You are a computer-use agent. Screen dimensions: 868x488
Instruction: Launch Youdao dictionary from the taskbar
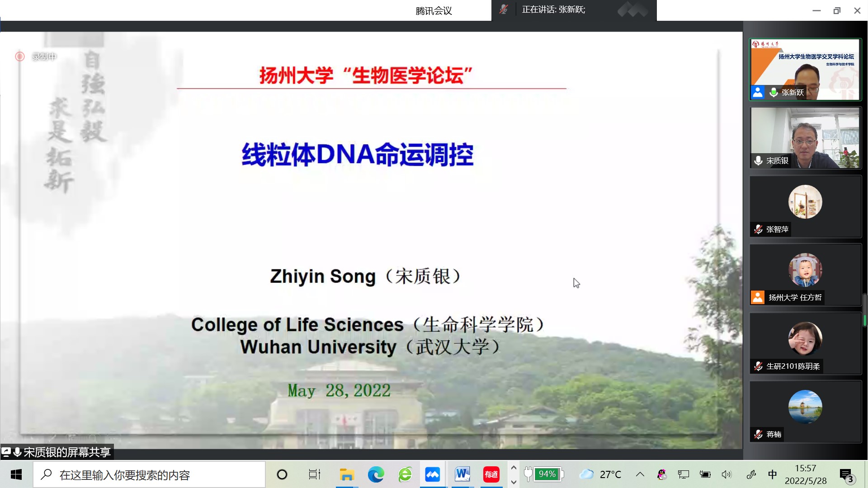click(491, 474)
